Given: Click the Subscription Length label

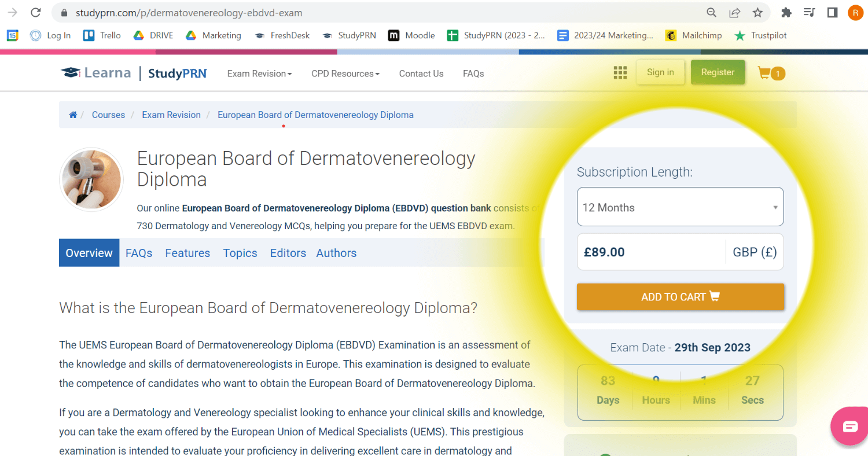Looking at the screenshot, I should coord(635,172).
